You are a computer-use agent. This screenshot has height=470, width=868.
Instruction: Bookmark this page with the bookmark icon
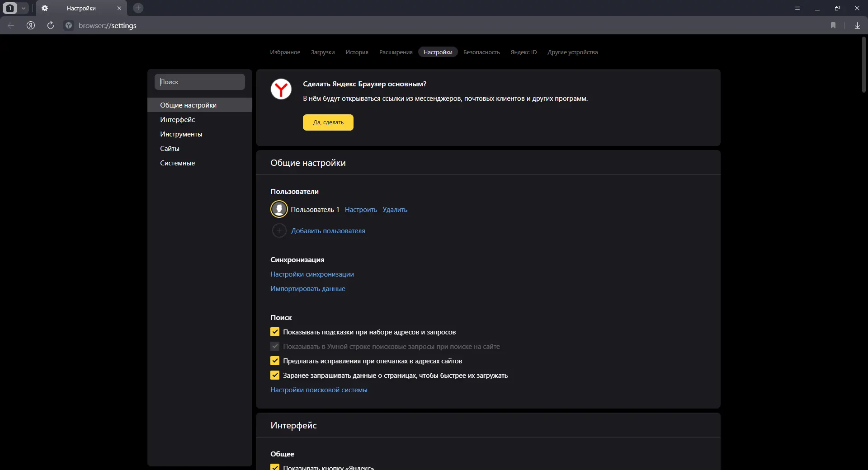click(x=833, y=25)
